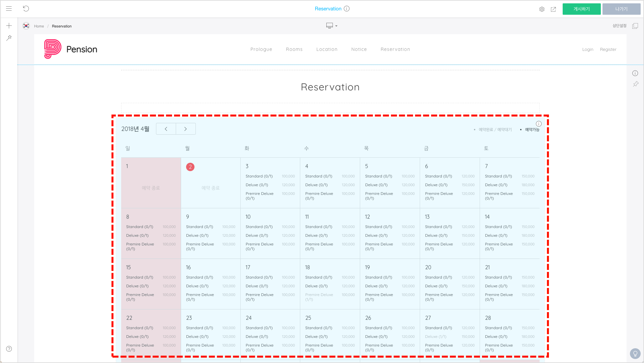Go to next month with right chevron

(185, 129)
